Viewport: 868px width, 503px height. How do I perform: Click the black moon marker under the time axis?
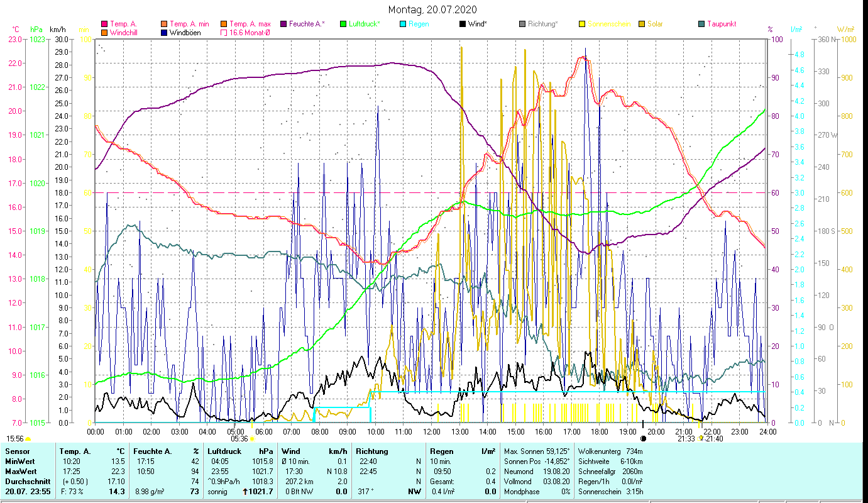(x=643, y=439)
